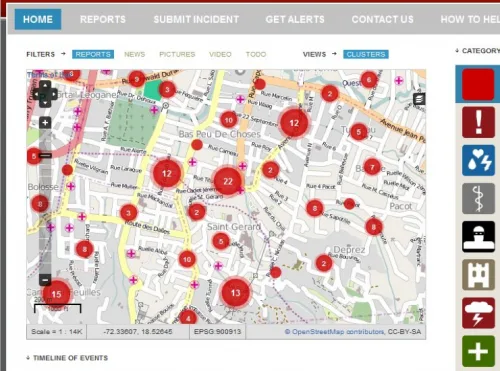500x371 pixels.
Task: Click the 'Scale = 1 : 14K' readout
Action: 57,332
